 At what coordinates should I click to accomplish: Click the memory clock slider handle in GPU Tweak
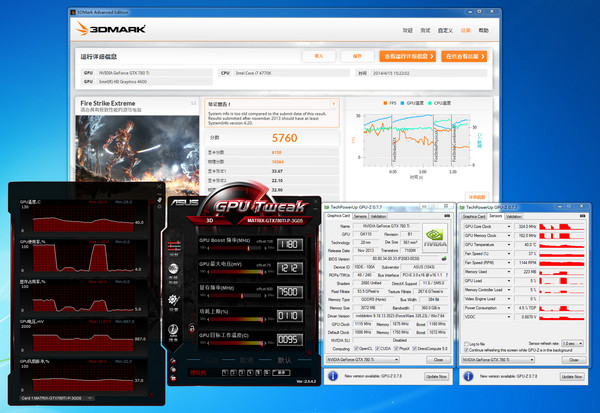[242, 296]
